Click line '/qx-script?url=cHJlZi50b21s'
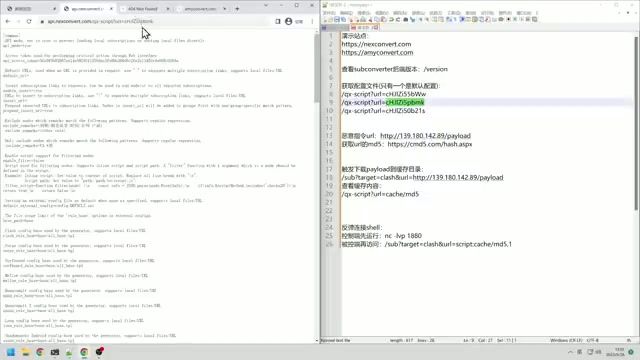This screenshot has height=360, width=640. pyautogui.click(x=383, y=111)
